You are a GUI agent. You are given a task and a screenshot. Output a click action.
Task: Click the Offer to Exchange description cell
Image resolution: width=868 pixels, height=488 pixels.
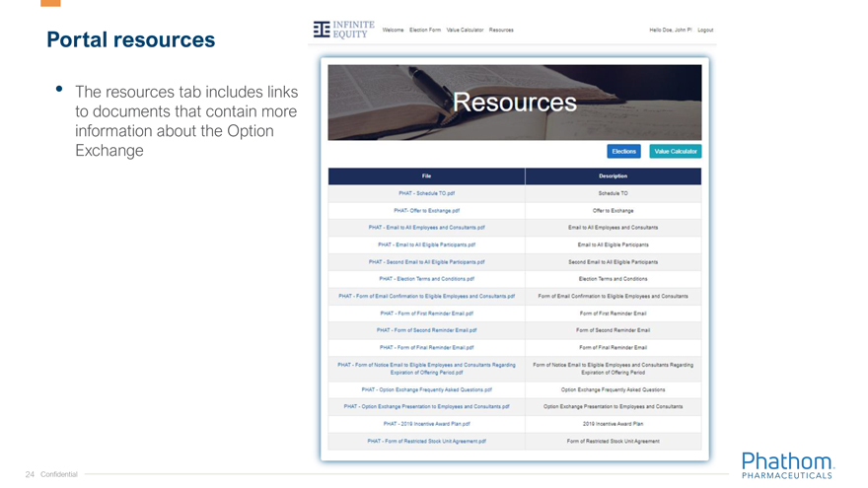pyautogui.click(x=613, y=210)
